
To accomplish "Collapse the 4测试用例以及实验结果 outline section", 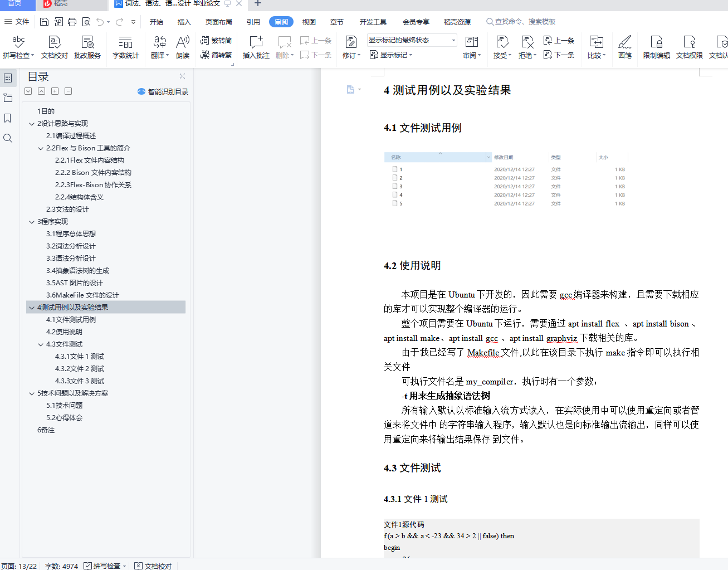I will pyautogui.click(x=32, y=308).
